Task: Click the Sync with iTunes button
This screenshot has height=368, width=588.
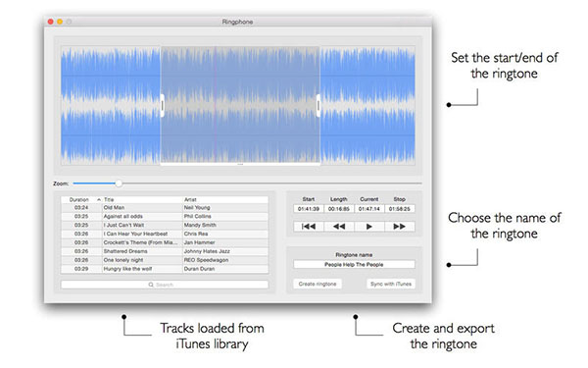Action: click(391, 284)
